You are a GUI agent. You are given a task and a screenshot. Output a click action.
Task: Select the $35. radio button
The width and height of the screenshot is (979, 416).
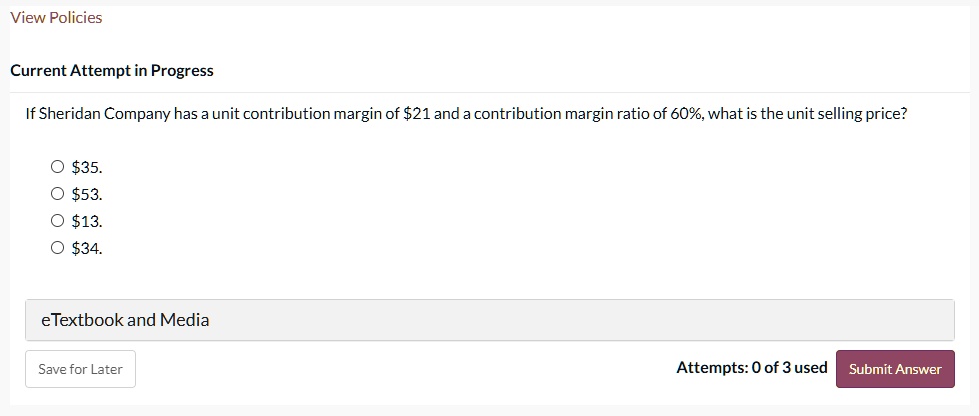pyautogui.click(x=57, y=167)
